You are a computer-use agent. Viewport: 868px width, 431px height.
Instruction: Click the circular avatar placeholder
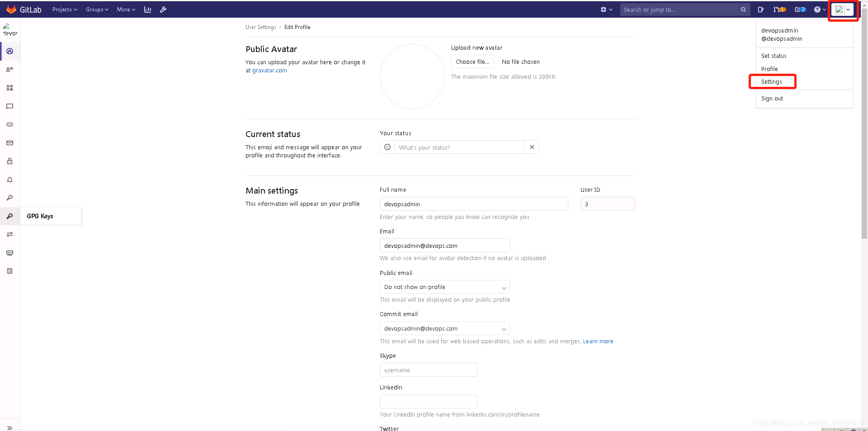tap(412, 76)
